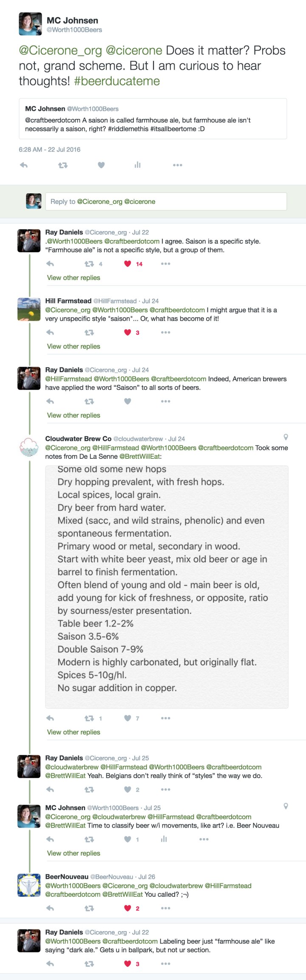View analytics for the main tweet
This screenshot has width=306, height=980.
coord(137,165)
